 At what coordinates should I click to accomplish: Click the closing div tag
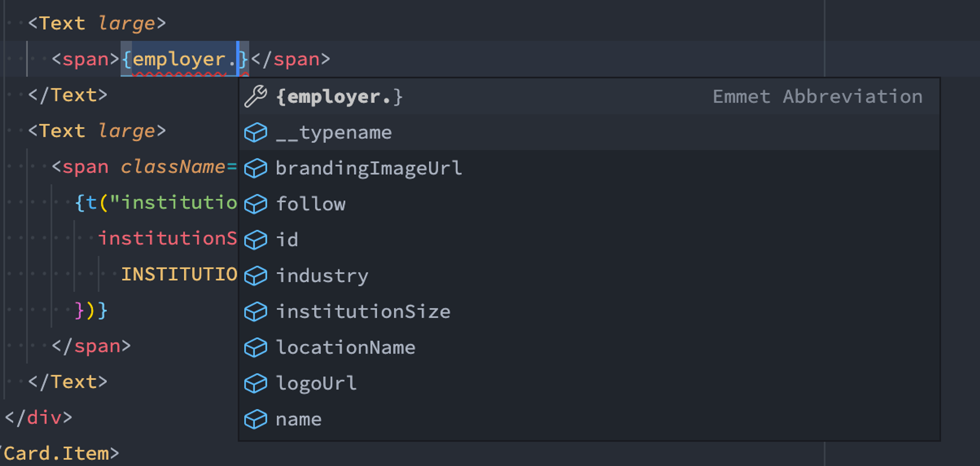pos(38,418)
